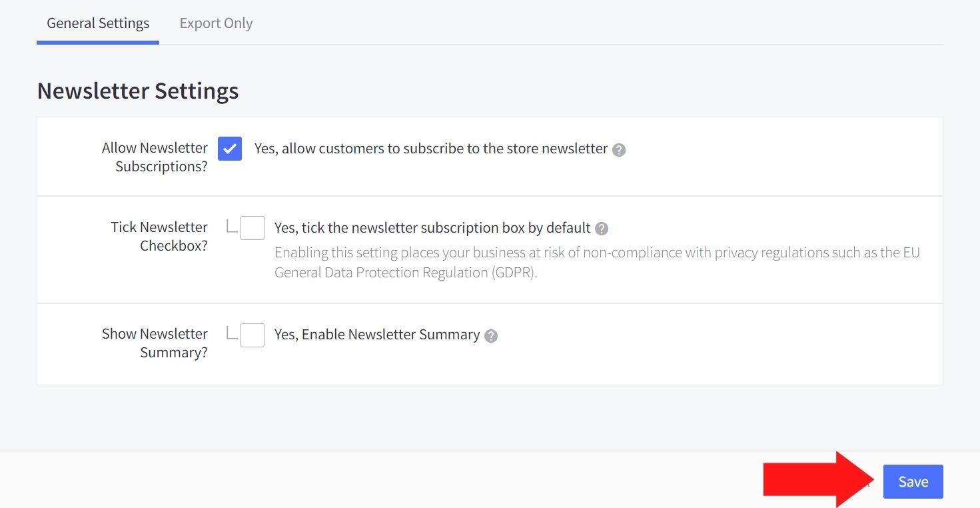Show help for Enable Newsletter Summary
This screenshot has width=980, height=508.
pos(491,336)
